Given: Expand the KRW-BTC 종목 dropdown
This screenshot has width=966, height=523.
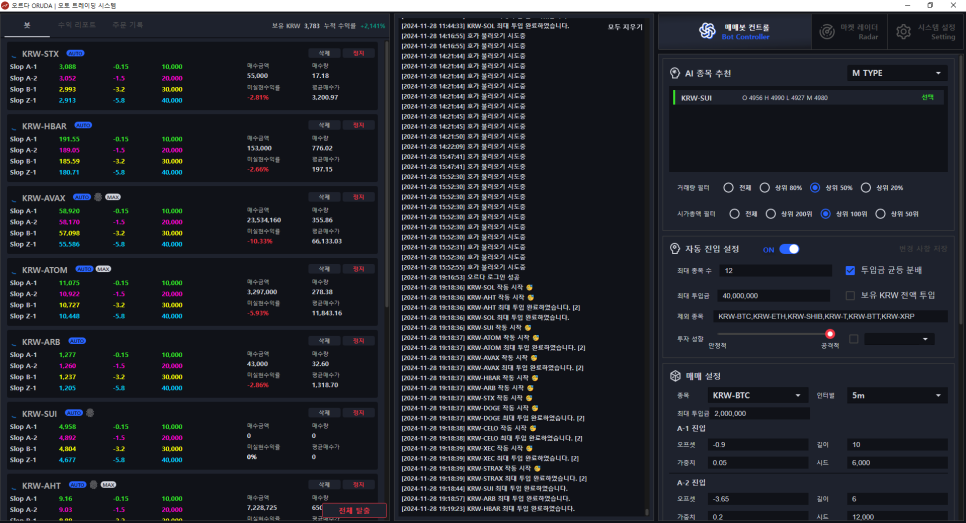Looking at the screenshot, I should point(758,395).
